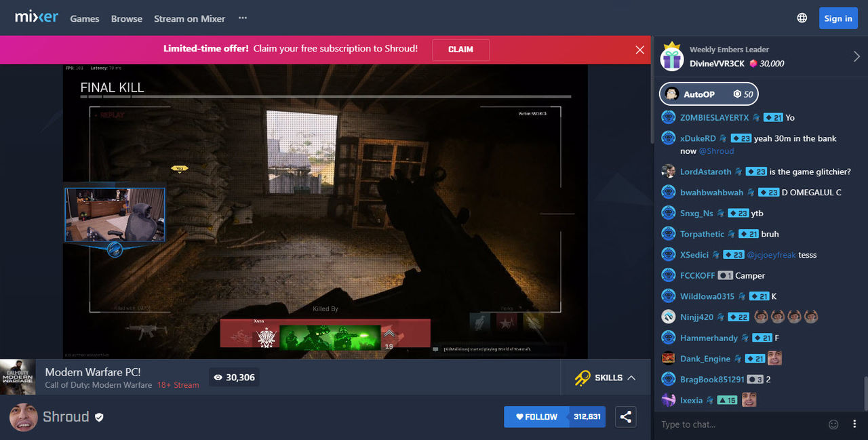Image resolution: width=868 pixels, height=440 pixels.
Task: Click the Pro badge beside XSedici
Action: point(715,255)
